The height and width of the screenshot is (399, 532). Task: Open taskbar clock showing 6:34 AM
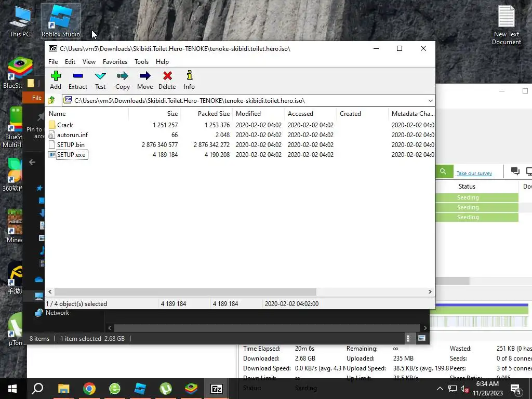(x=487, y=389)
